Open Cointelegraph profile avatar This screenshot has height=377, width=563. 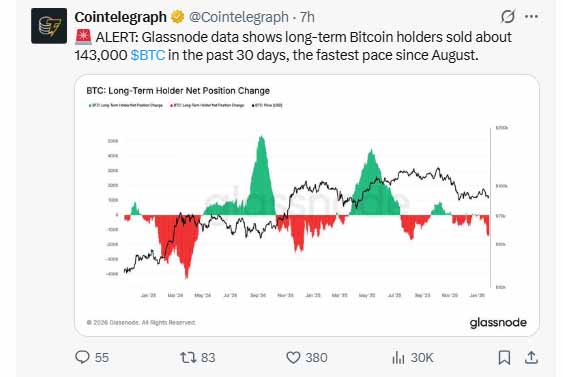tap(49, 26)
